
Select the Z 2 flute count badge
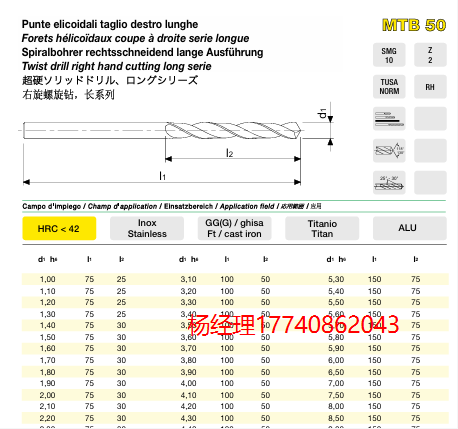[x=430, y=55]
